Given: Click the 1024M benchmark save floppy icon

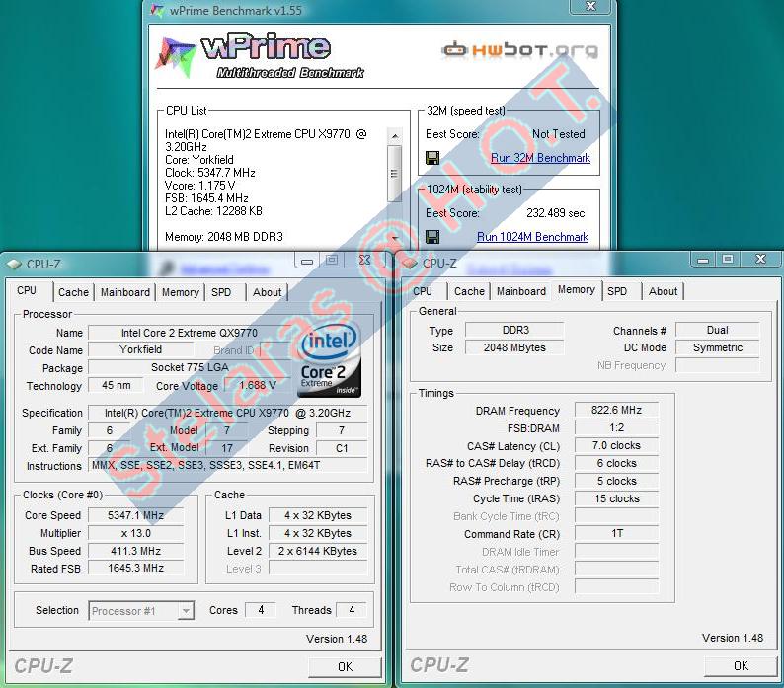Looking at the screenshot, I should pyautogui.click(x=432, y=237).
